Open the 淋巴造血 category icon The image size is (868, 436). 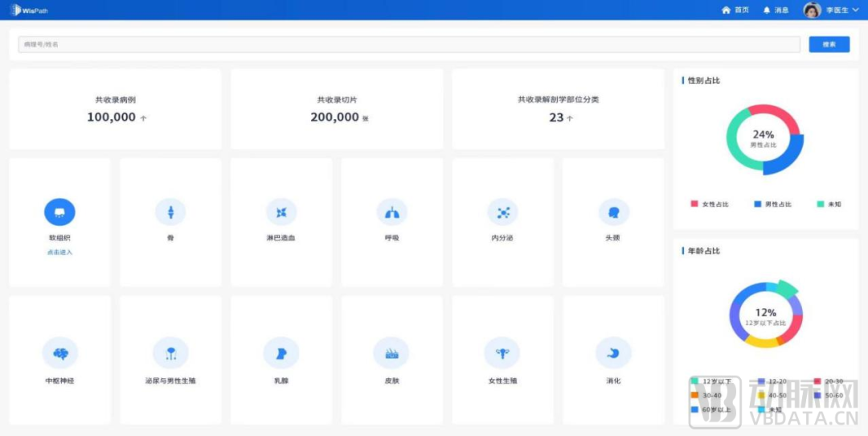tap(281, 212)
